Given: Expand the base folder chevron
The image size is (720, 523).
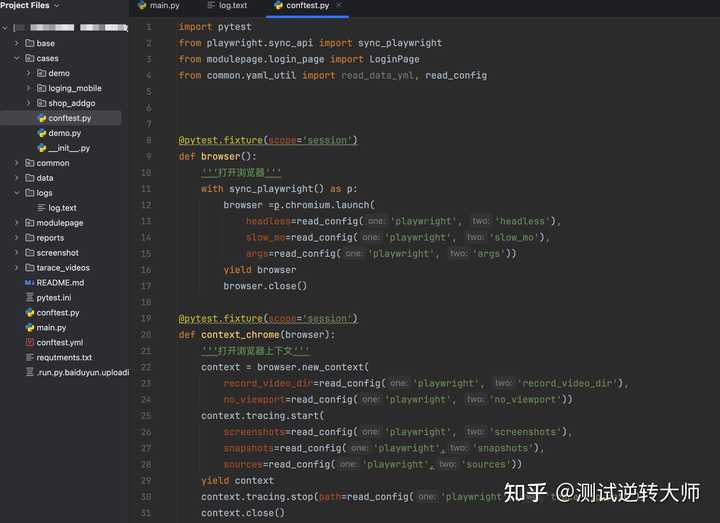Looking at the screenshot, I should (x=17, y=43).
